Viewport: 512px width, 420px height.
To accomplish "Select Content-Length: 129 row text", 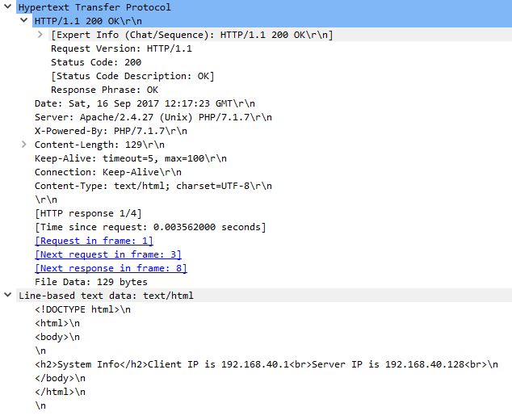I will point(99,145).
